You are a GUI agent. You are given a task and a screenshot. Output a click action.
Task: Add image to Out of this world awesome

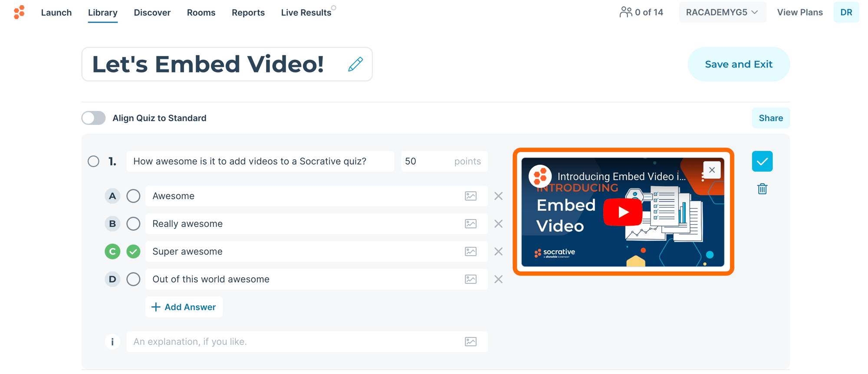tap(470, 279)
